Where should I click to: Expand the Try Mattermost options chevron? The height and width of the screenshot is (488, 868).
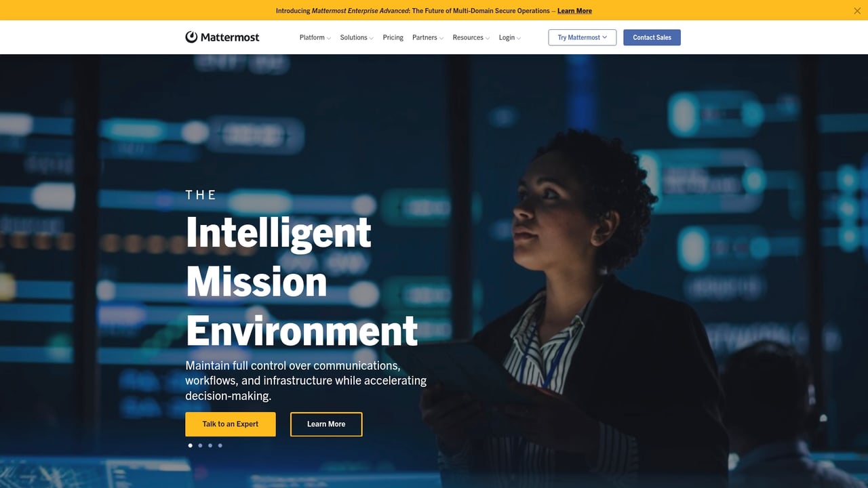[604, 37]
